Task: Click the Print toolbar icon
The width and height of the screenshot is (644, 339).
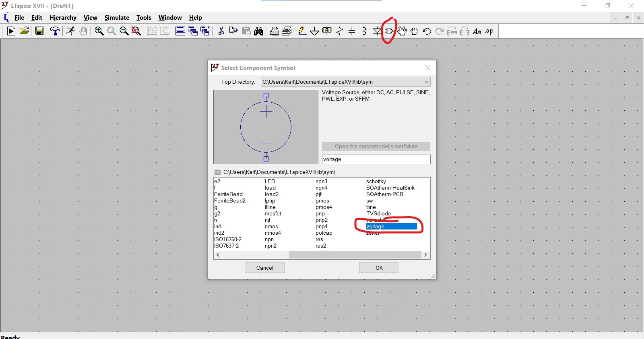Action: [275, 31]
